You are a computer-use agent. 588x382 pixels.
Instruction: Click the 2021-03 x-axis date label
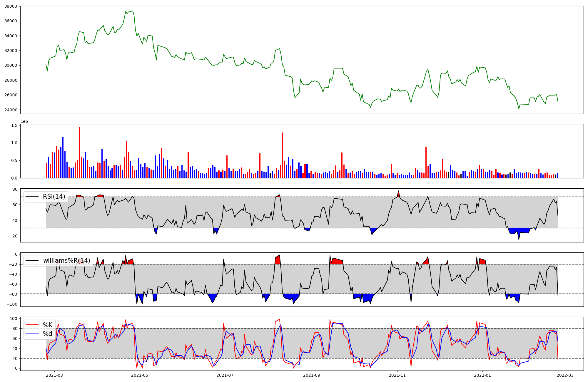(54, 375)
